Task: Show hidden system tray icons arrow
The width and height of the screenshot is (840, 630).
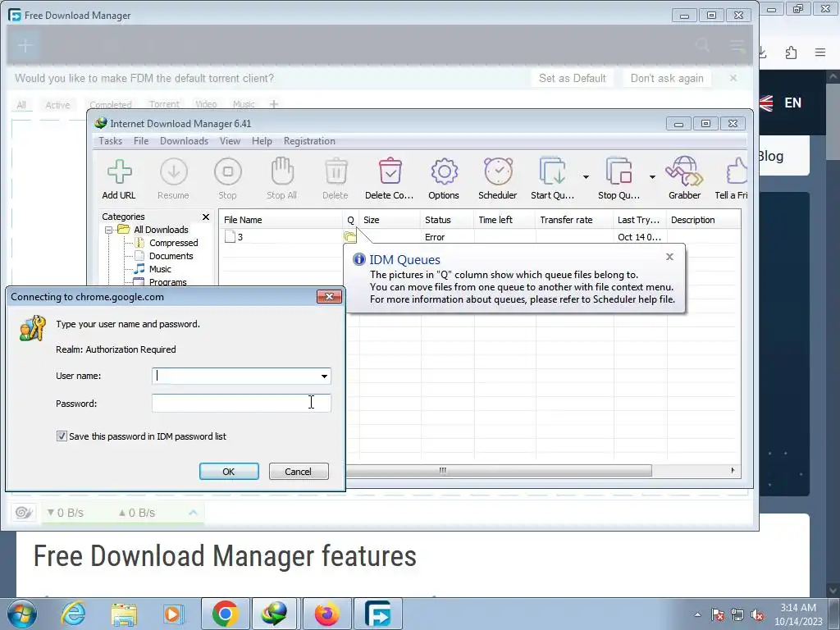Action: [697, 614]
